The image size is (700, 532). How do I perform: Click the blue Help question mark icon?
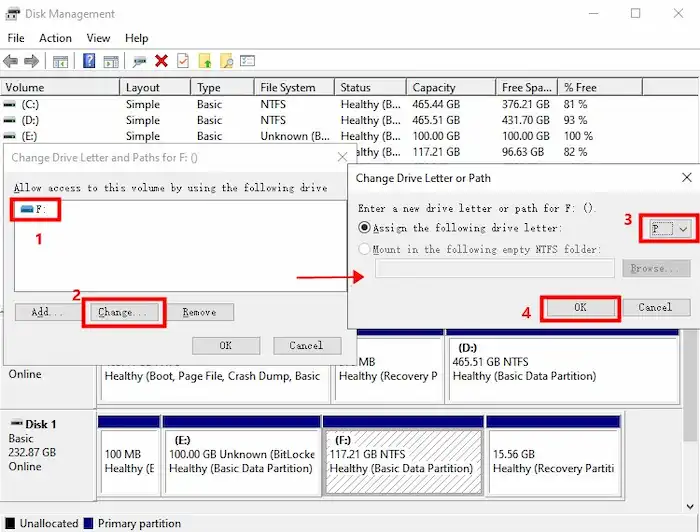coord(89,61)
